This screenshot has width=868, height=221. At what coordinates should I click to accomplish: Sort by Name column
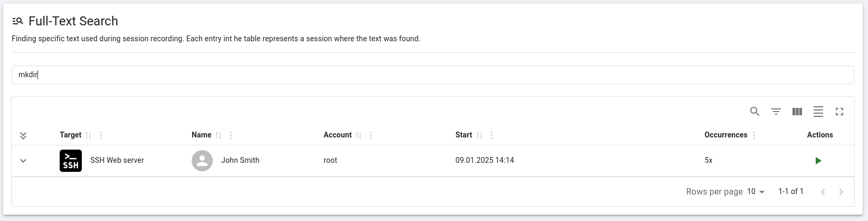pos(219,135)
